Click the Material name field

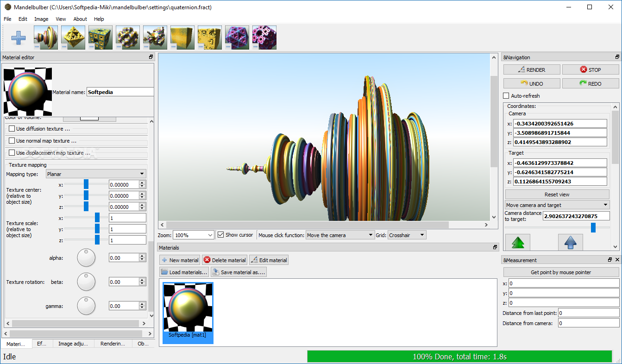[x=120, y=92]
